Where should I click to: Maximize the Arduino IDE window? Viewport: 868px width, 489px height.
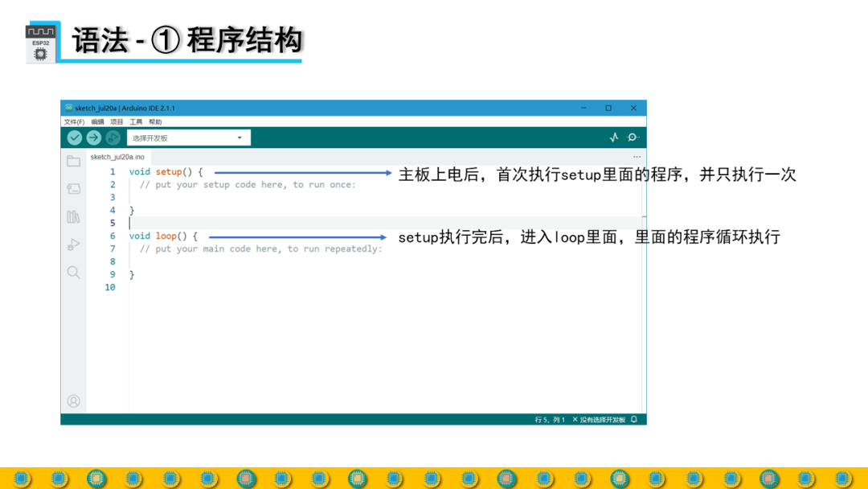[608, 108]
